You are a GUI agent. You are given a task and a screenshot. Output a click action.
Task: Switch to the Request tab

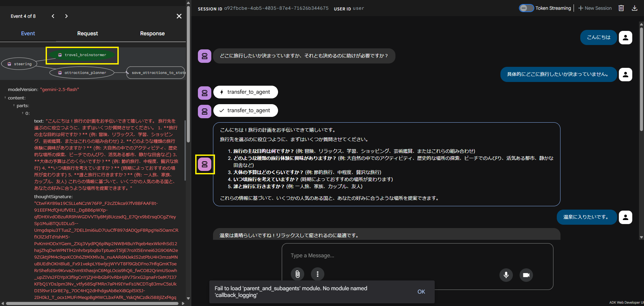click(88, 34)
